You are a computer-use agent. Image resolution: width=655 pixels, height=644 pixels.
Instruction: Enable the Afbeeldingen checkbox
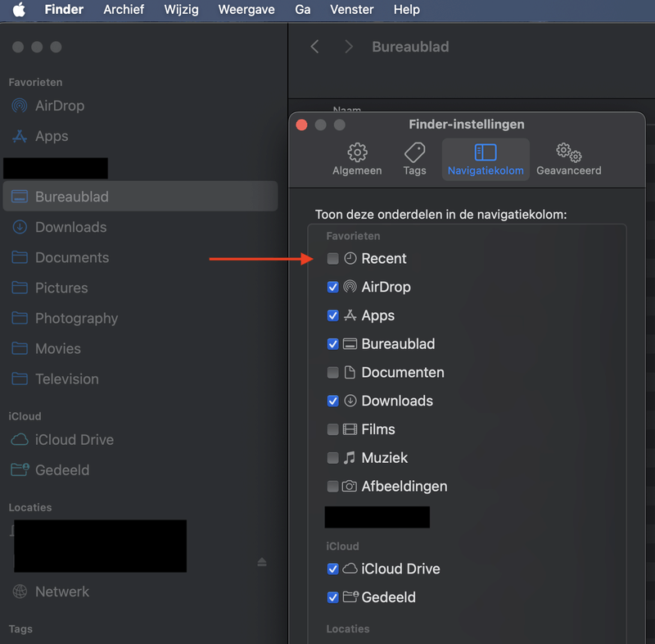pyautogui.click(x=333, y=487)
